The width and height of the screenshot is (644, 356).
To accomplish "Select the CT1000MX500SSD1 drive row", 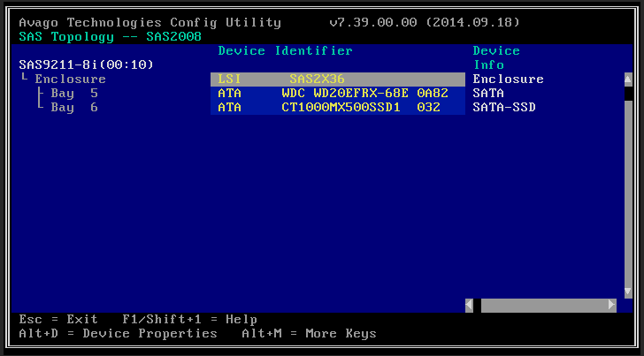I will coord(338,108).
